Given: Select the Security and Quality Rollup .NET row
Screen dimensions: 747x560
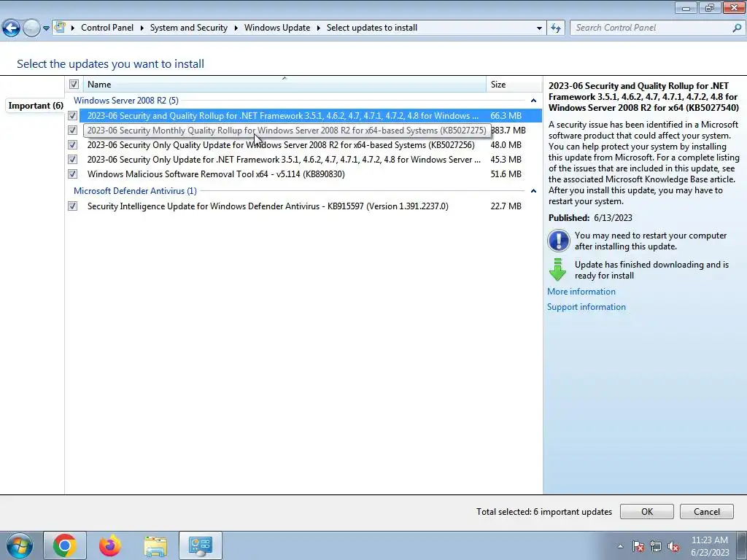Looking at the screenshot, I should (x=311, y=116).
